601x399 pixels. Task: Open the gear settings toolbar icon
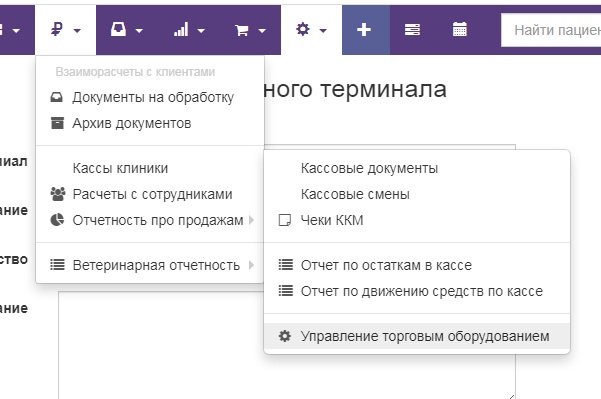(x=303, y=29)
